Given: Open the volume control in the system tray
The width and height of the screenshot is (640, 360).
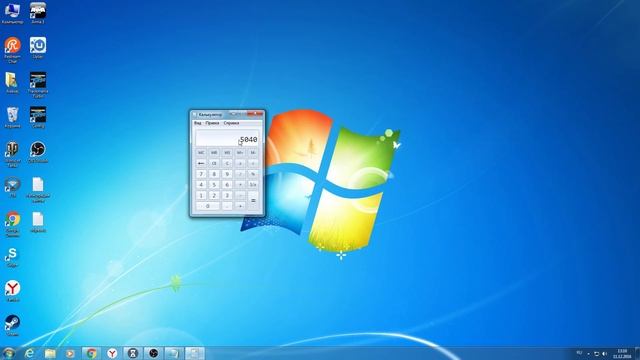Looking at the screenshot, I should pyautogui.click(x=604, y=353).
